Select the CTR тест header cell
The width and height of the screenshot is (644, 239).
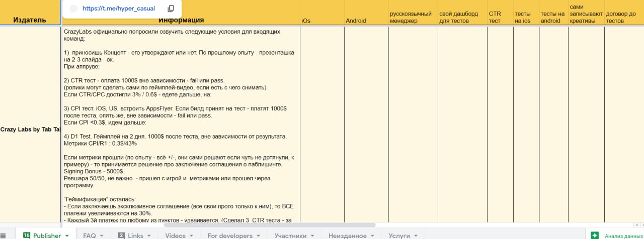[500, 13]
